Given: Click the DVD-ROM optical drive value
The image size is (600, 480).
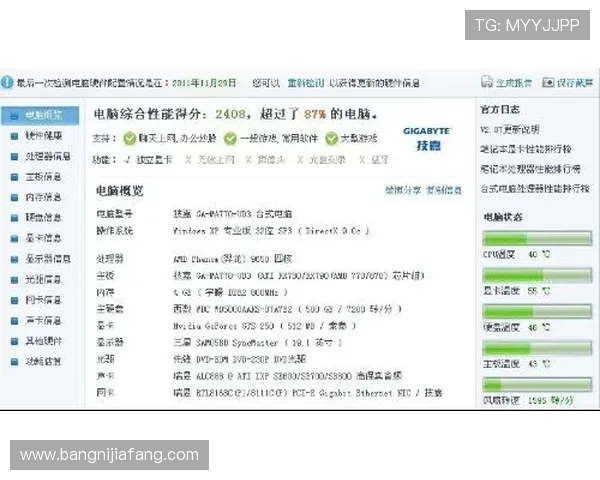Looking at the screenshot, I should click(240, 359).
